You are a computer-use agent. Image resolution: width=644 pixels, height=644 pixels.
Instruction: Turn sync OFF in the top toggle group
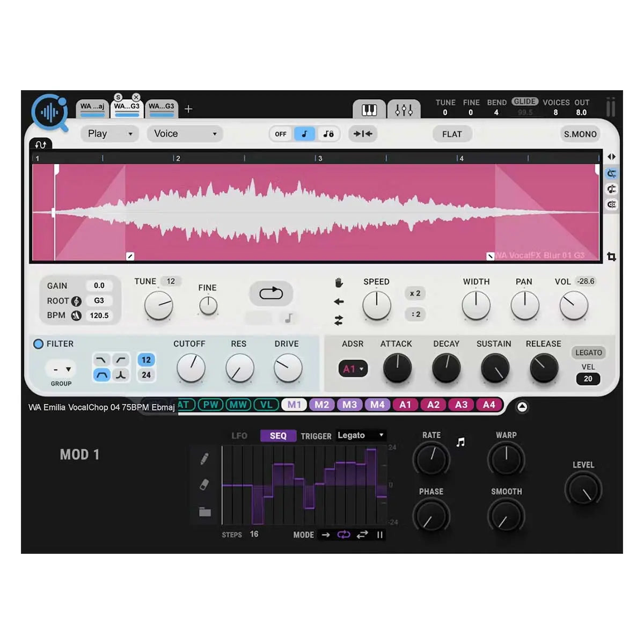click(280, 134)
